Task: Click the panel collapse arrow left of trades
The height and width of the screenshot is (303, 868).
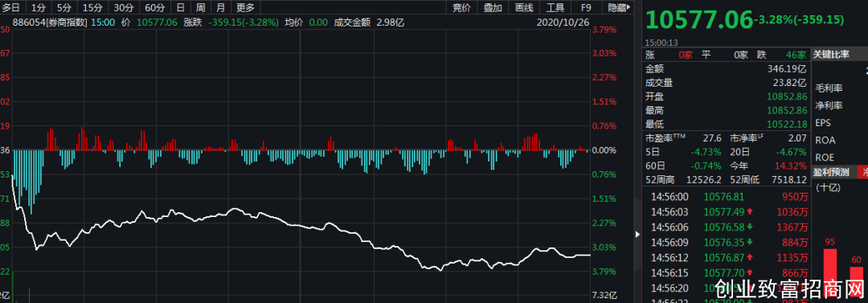Action: (637, 235)
